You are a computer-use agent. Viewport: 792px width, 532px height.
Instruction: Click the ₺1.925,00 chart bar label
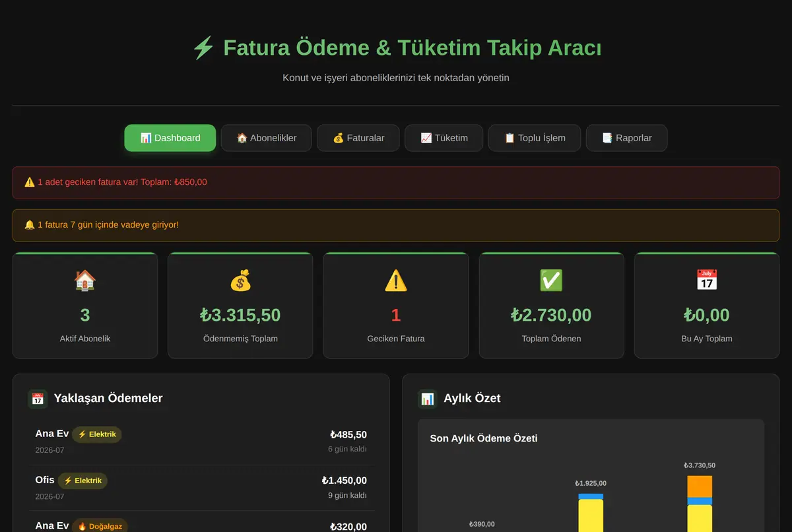[x=591, y=483]
